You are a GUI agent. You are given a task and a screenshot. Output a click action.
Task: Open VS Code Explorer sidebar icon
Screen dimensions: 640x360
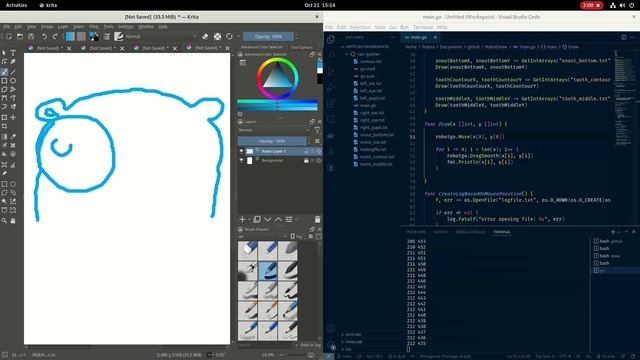pyautogui.click(x=331, y=39)
